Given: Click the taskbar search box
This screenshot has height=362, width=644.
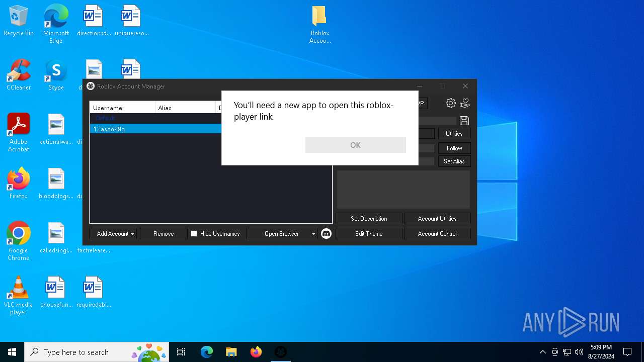Looking at the screenshot, I should (96, 352).
